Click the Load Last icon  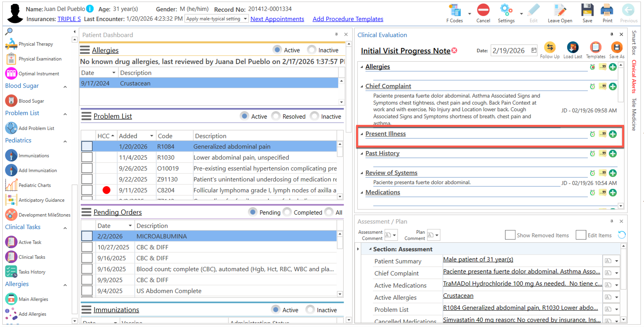(x=572, y=47)
